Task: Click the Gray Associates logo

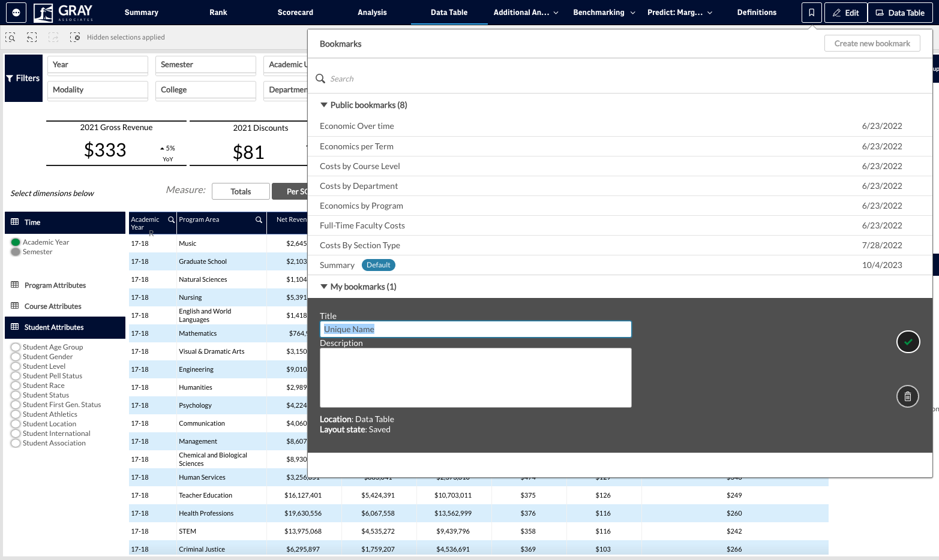Action: tap(64, 12)
